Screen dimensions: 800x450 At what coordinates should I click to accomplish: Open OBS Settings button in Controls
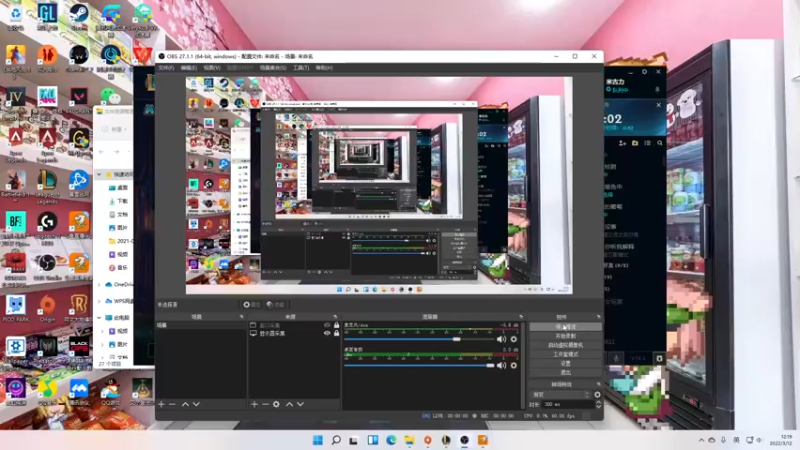pos(565,363)
